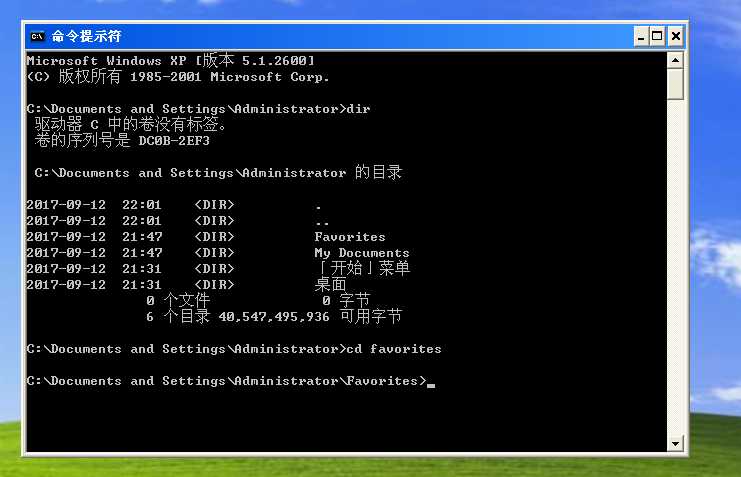Click the 0 个文件 file count text
The height and width of the screenshot is (477, 741).
178,300
